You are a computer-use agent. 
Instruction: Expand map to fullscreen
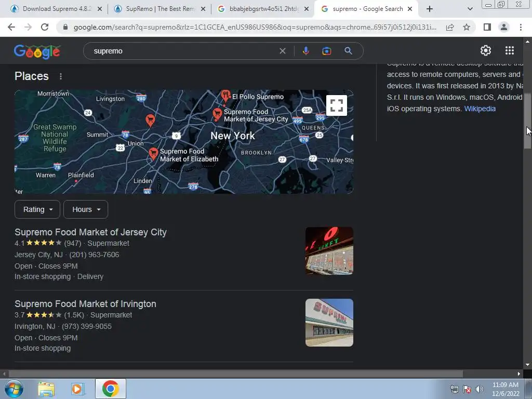[x=337, y=105]
